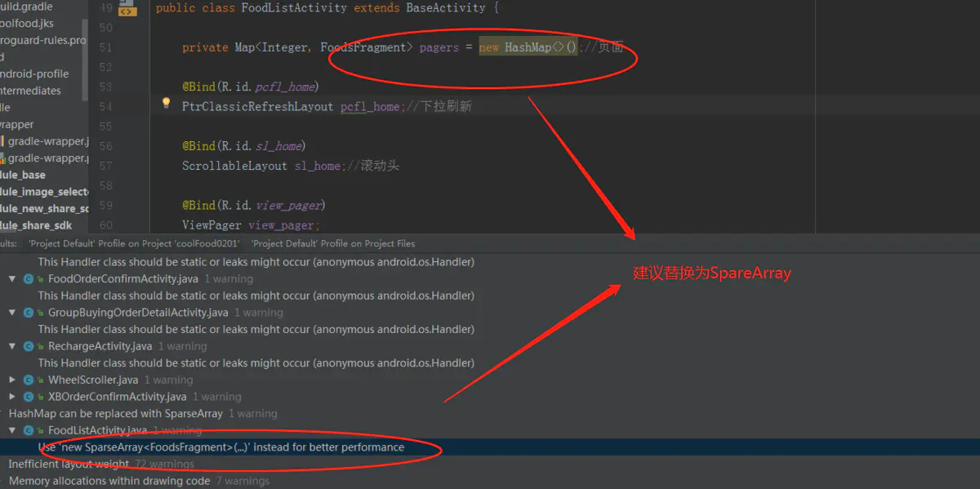Screen dimensions: 980x489
Task: Click the 'FoodListActivity' class name on line 49
Action: click(x=294, y=8)
